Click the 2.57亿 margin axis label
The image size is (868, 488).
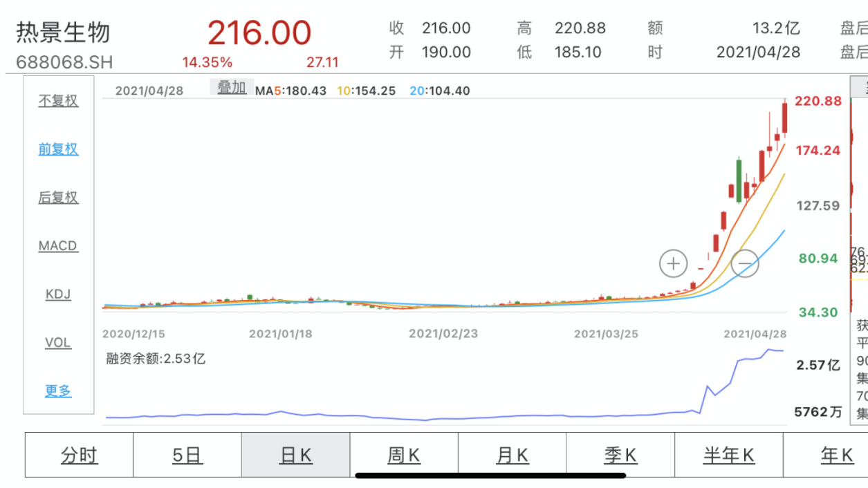pyautogui.click(x=819, y=365)
